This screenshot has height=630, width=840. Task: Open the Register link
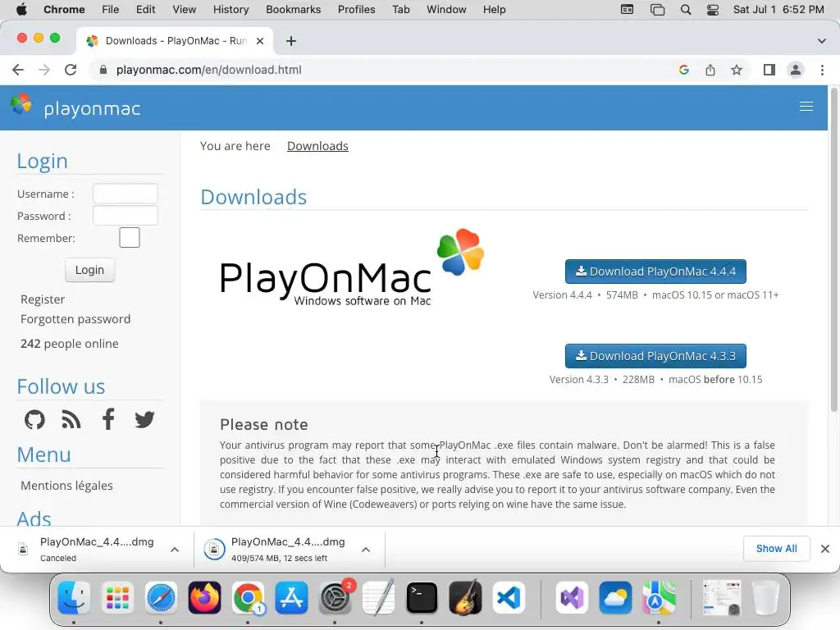point(43,299)
